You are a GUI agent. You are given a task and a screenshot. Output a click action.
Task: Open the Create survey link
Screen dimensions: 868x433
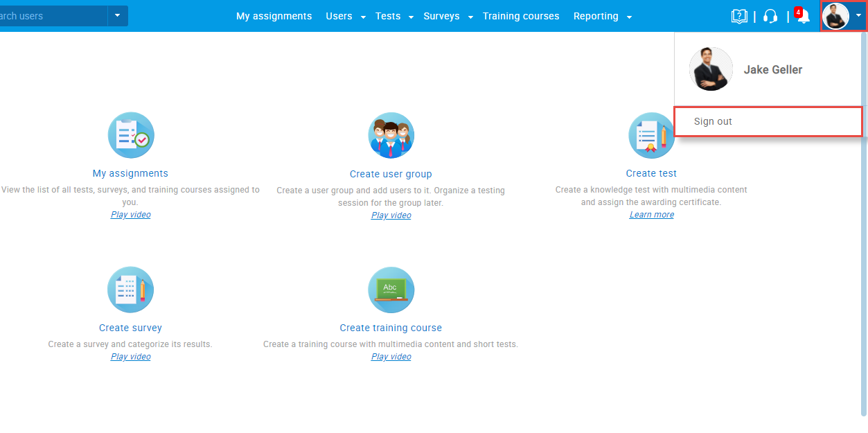(130, 328)
